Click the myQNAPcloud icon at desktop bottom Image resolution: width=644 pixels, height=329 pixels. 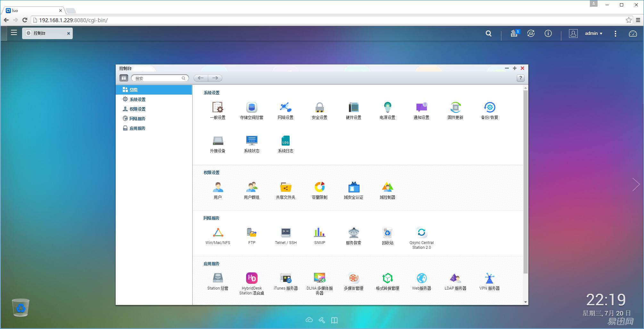click(x=309, y=320)
